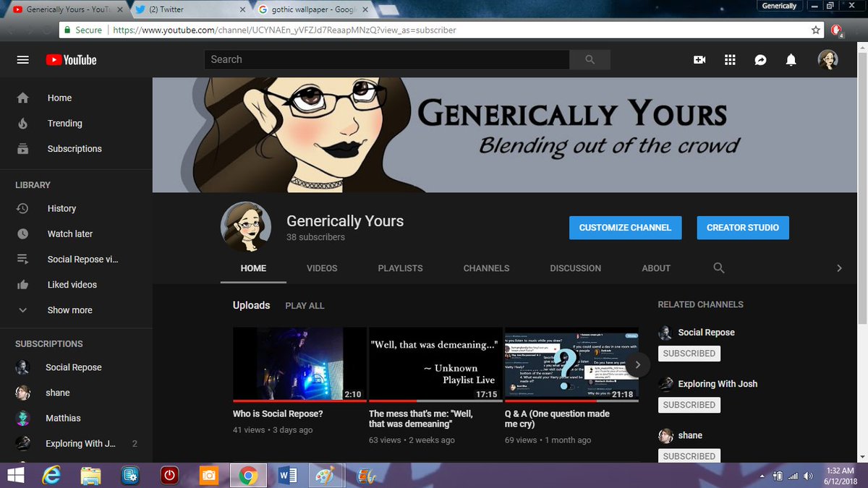Show next uploads with arrow
The height and width of the screenshot is (488, 868).
(637, 364)
